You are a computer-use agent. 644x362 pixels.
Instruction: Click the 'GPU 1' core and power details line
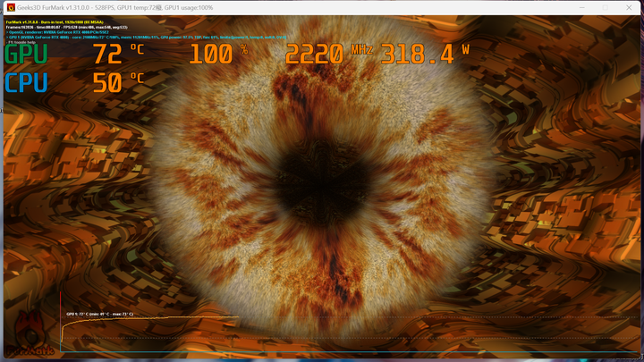(146, 37)
